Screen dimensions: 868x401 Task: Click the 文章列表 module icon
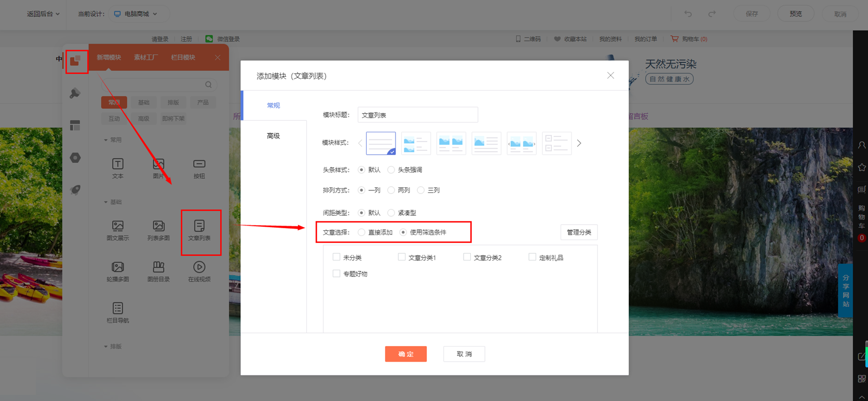point(199,226)
